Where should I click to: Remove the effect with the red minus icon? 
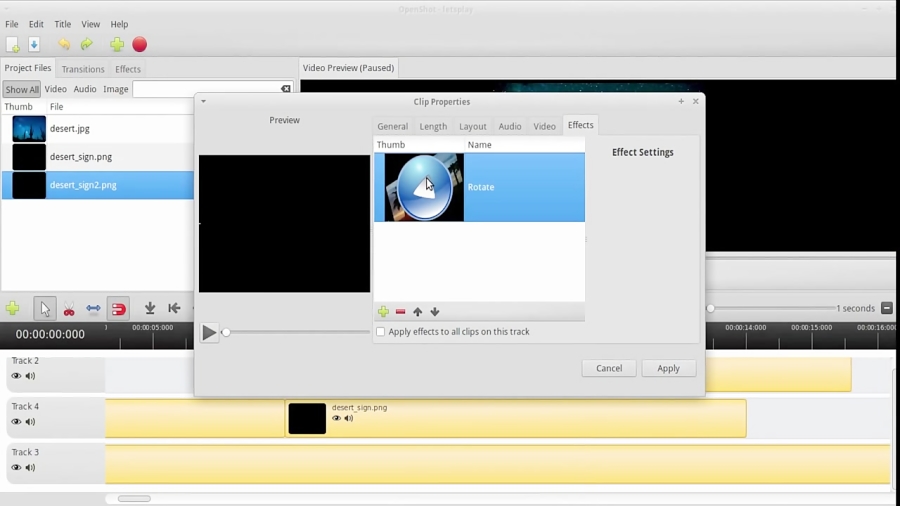click(x=401, y=312)
